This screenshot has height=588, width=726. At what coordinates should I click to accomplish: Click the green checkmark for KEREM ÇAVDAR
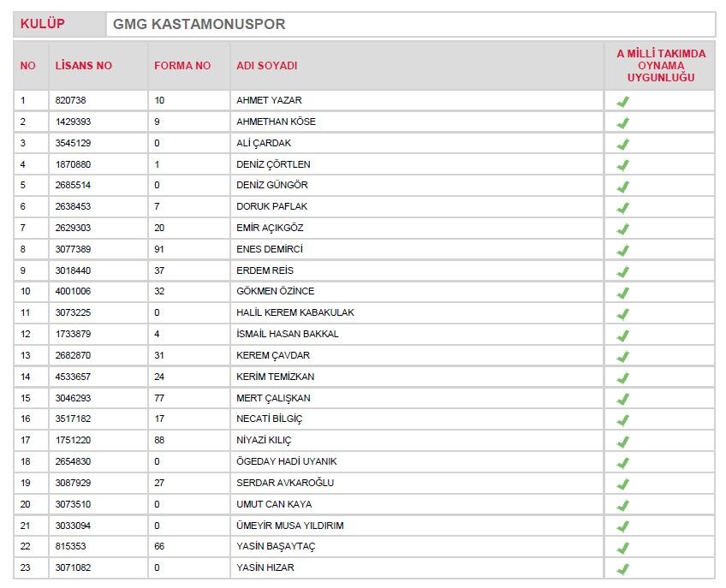(x=622, y=357)
